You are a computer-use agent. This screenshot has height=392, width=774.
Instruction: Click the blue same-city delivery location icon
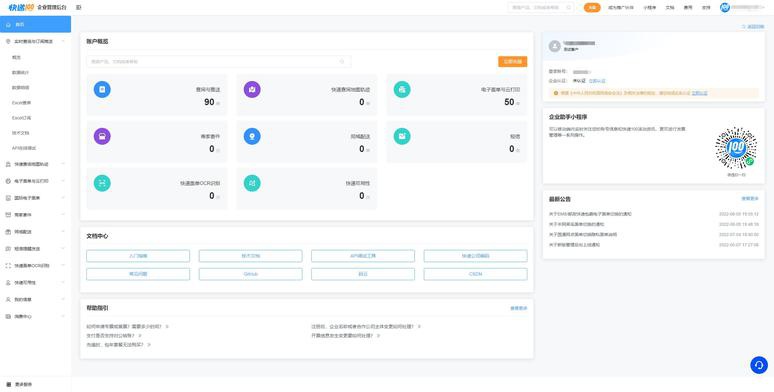tap(252, 136)
